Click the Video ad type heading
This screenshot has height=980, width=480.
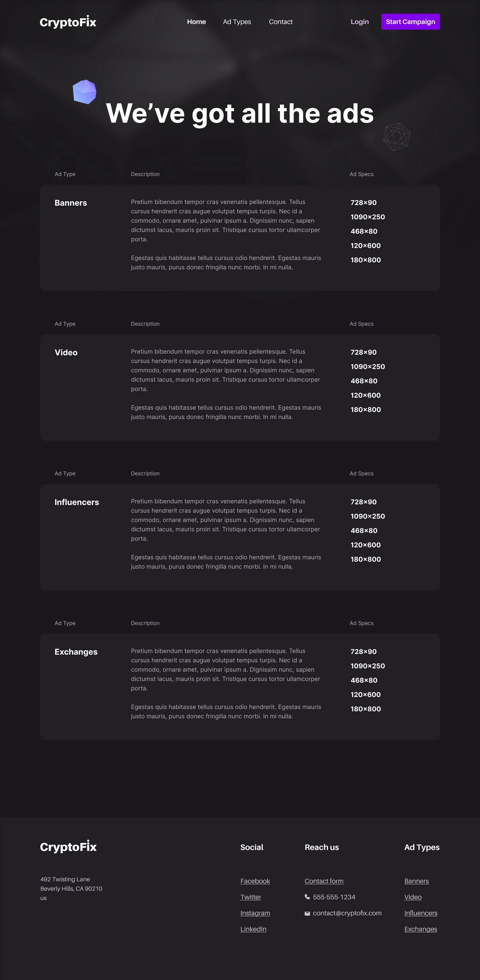pyautogui.click(x=66, y=352)
